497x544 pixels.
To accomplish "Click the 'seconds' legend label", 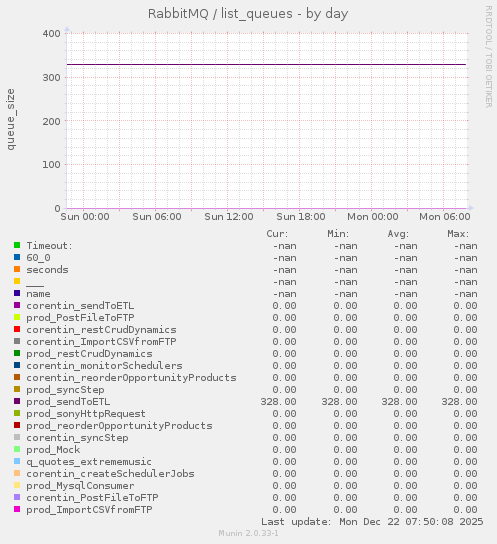I will (48, 270).
